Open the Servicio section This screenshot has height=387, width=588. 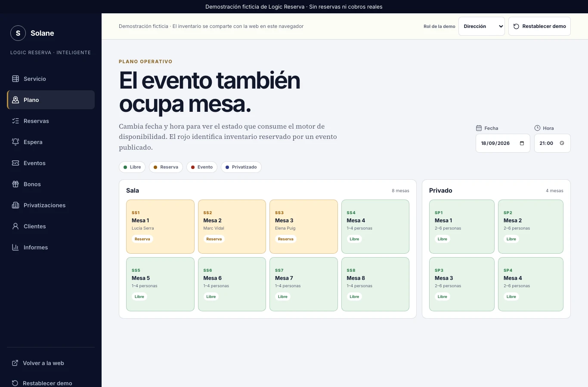pyautogui.click(x=51, y=79)
